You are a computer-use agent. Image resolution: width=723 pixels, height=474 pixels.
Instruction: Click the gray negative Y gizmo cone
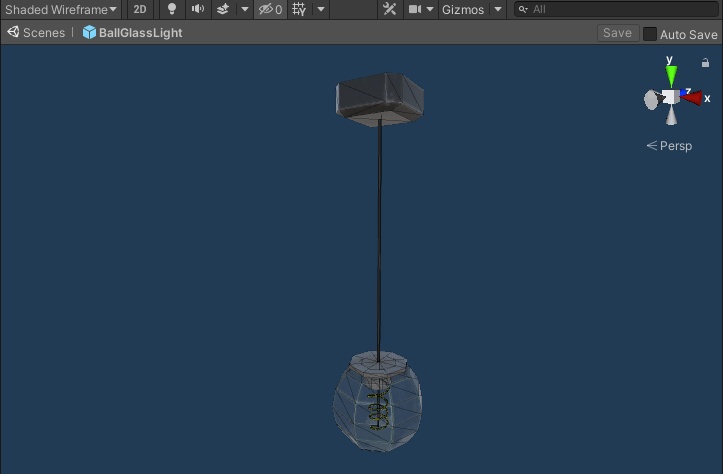pos(672,115)
